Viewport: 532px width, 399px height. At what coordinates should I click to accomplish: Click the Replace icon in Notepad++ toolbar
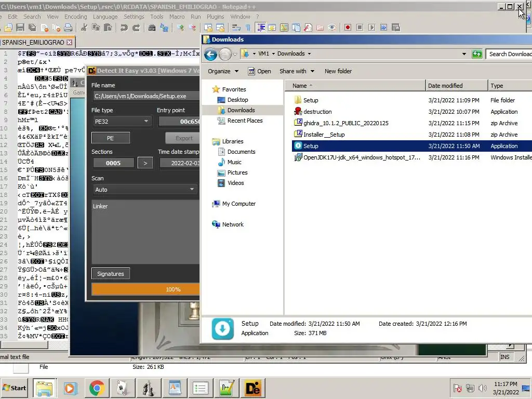click(164, 28)
